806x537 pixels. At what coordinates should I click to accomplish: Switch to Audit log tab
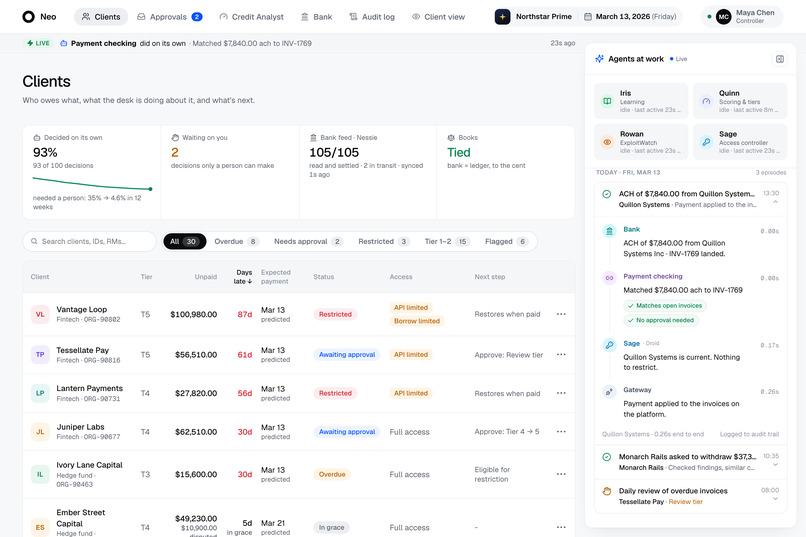pyautogui.click(x=372, y=17)
